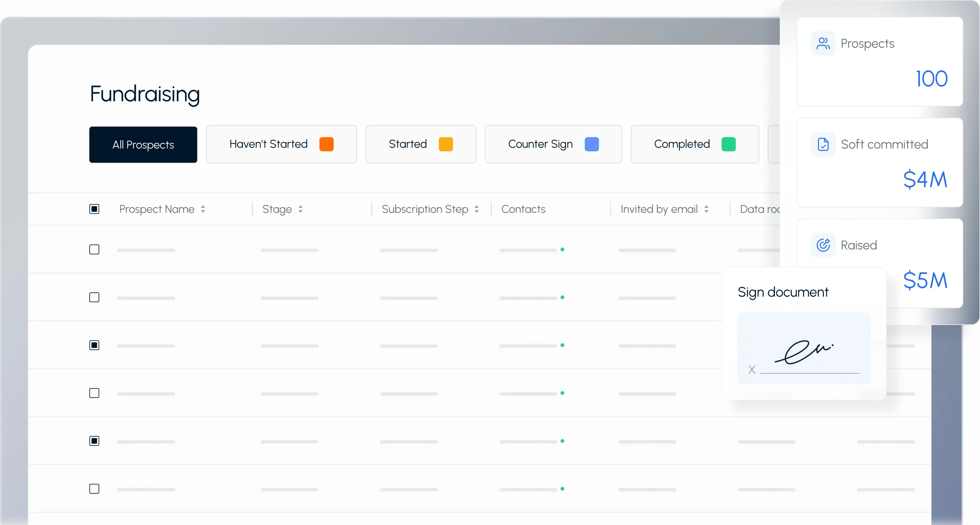Screen dimensions: 980x525
Task: Click the blue Counter Sign status square
Action: point(591,144)
